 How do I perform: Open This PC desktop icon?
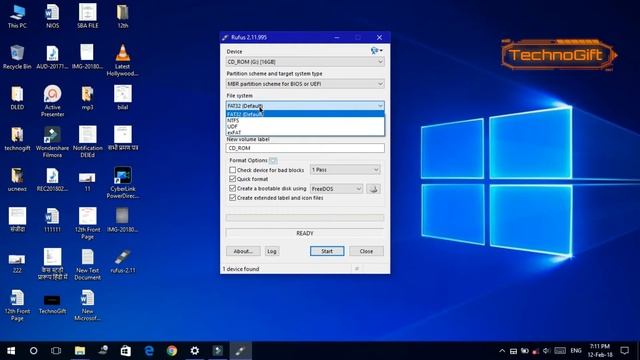[x=17, y=16]
